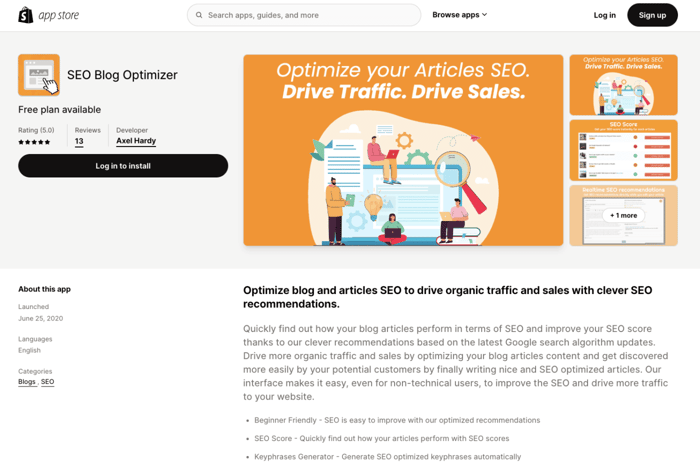Click the Optimize blog and articles SEO headline
Image resolution: width=700 pixels, height=471 pixels.
(x=447, y=297)
